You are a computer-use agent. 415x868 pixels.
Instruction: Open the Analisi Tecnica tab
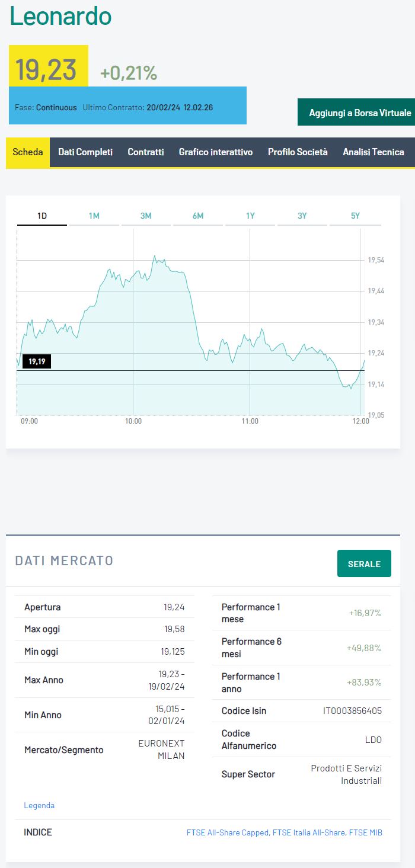(x=373, y=152)
